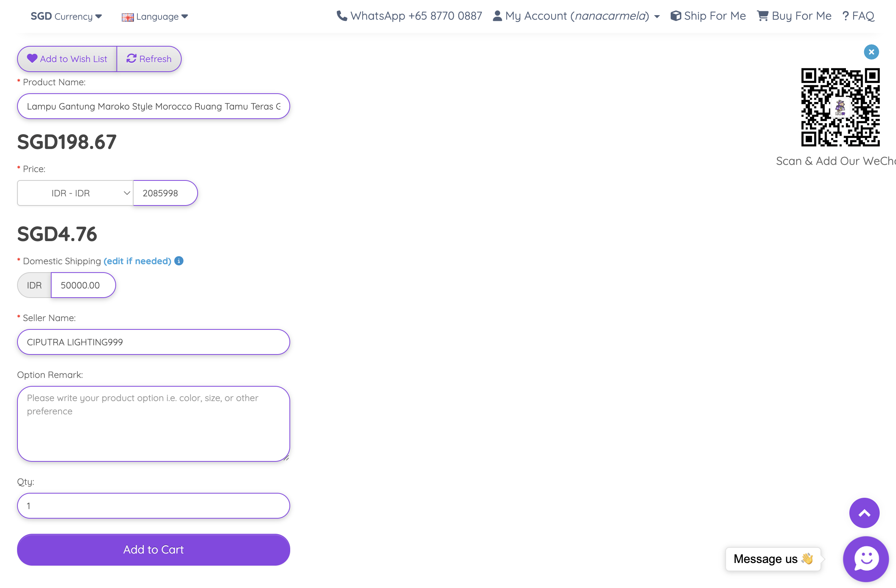Close the WeChat QR code popup
Viewport: 896px width, 588px height.
[x=871, y=52]
